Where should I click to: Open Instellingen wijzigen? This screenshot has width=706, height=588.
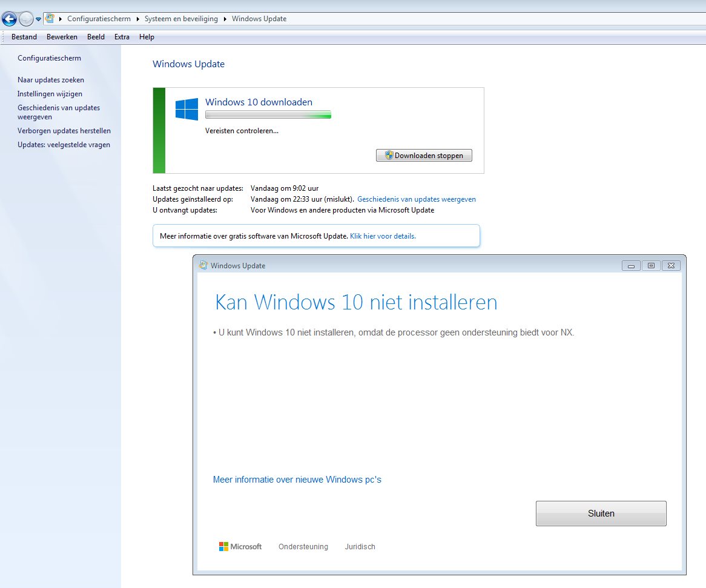pos(50,94)
